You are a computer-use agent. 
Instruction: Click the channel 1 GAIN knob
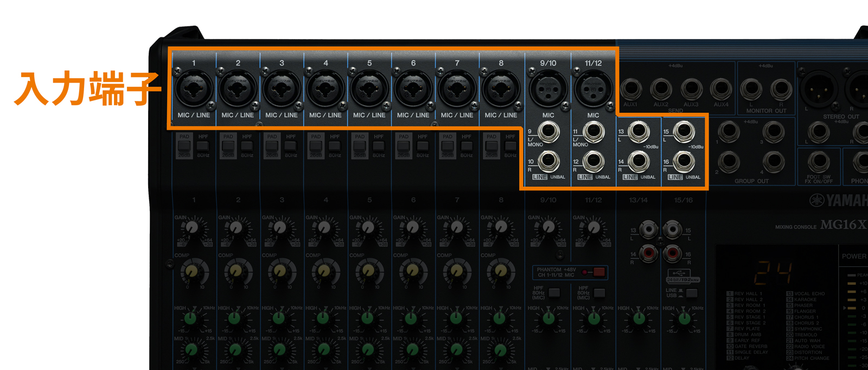(x=192, y=227)
